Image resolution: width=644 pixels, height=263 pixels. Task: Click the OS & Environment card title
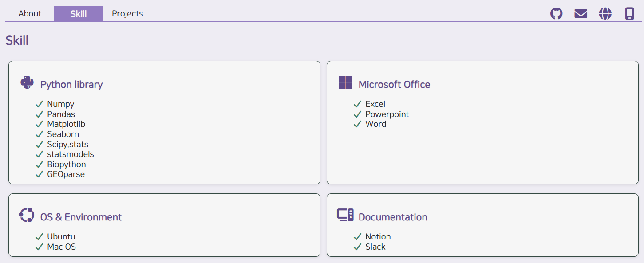coord(81,217)
